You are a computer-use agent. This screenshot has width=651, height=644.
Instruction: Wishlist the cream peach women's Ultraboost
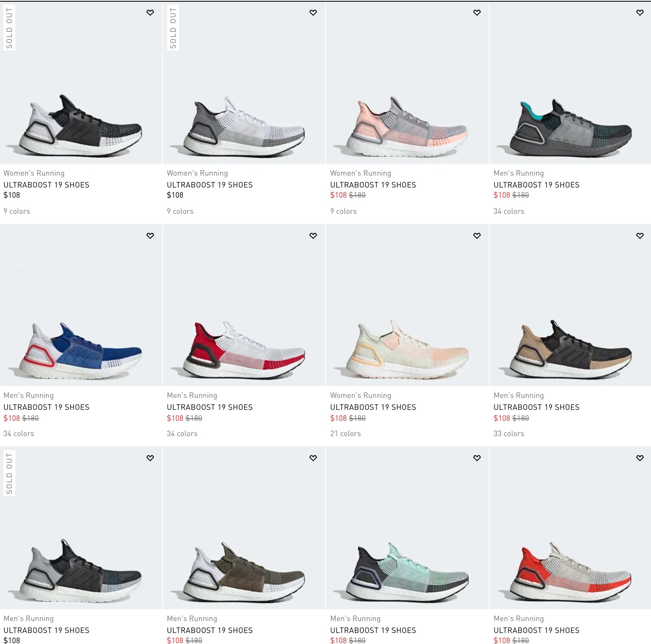pyautogui.click(x=477, y=235)
